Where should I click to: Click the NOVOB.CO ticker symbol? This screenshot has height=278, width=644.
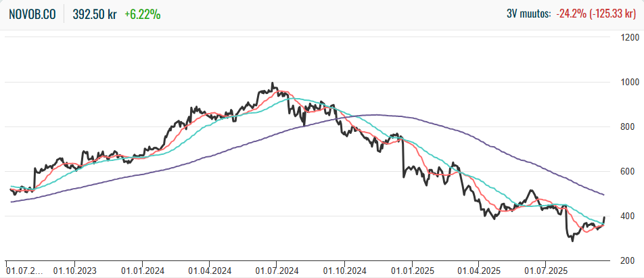pos(32,14)
